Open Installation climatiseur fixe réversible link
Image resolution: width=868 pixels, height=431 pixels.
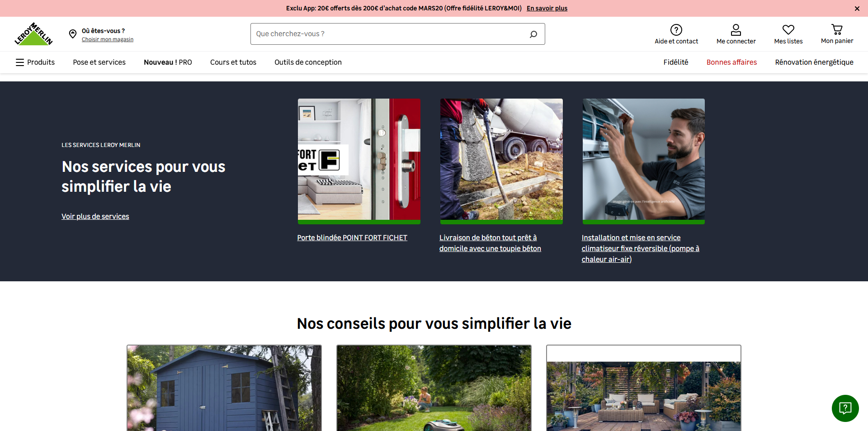[x=641, y=249]
